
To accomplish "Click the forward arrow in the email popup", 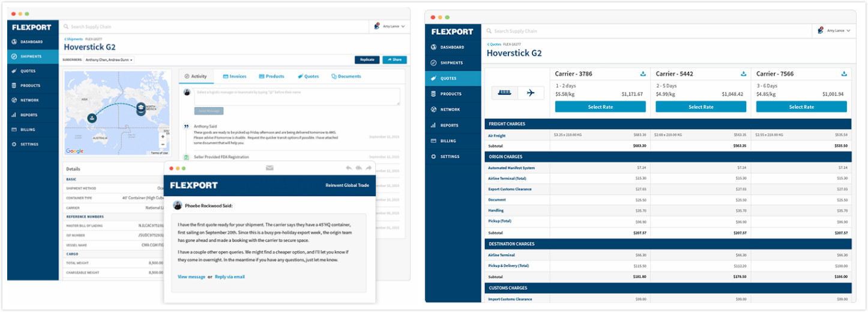I will coord(369,168).
